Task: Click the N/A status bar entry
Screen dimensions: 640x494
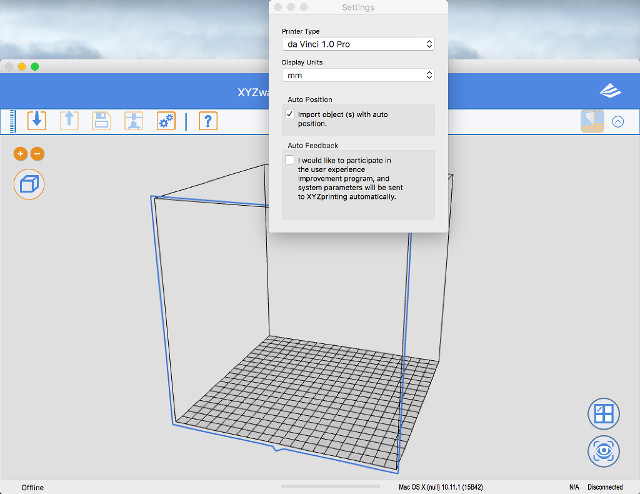Action: pyautogui.click(x=574, y=487)
